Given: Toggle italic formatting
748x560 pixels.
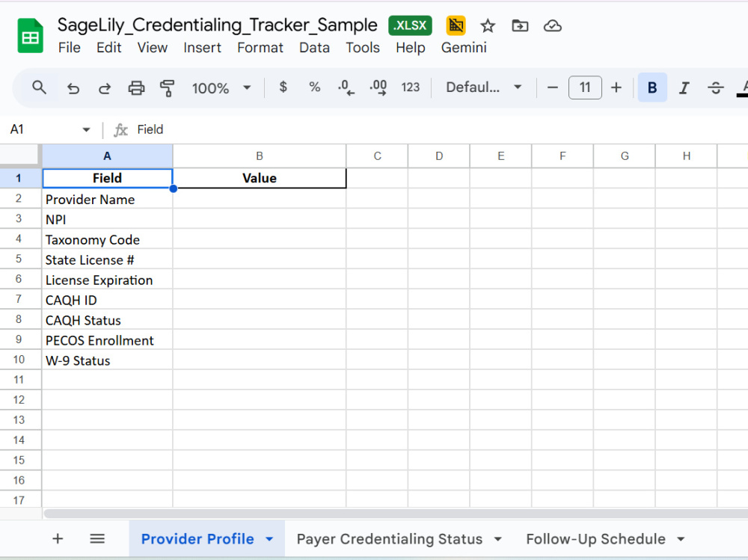Looking at the screenshot, I should coord(684,87).
